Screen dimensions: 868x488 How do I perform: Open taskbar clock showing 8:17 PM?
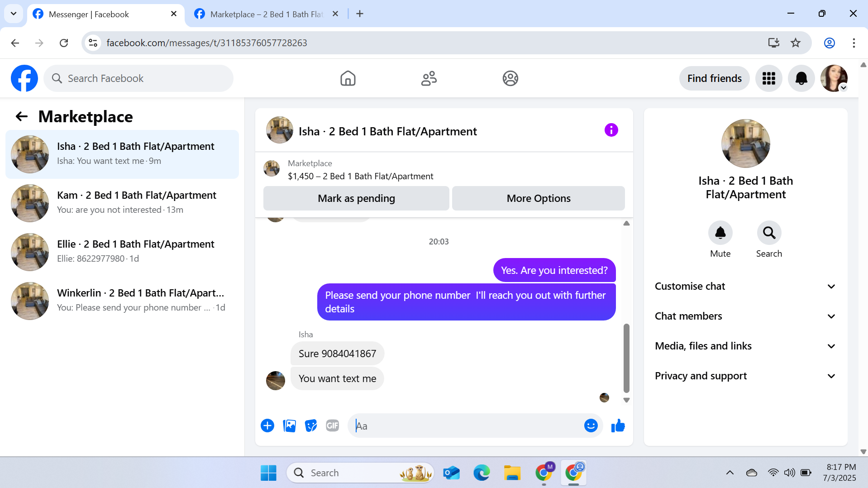coord(839,472)
